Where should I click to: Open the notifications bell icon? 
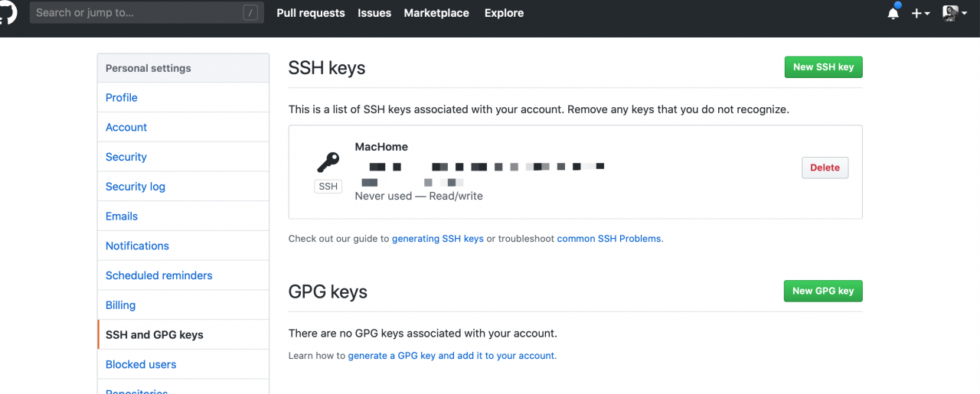click(x=893, y=13)
